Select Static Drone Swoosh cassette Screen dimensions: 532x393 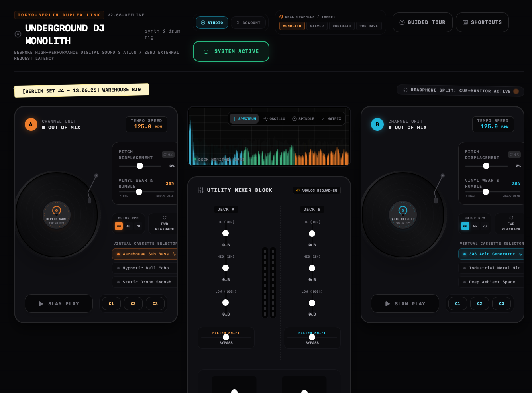click(x=145, y=282)
